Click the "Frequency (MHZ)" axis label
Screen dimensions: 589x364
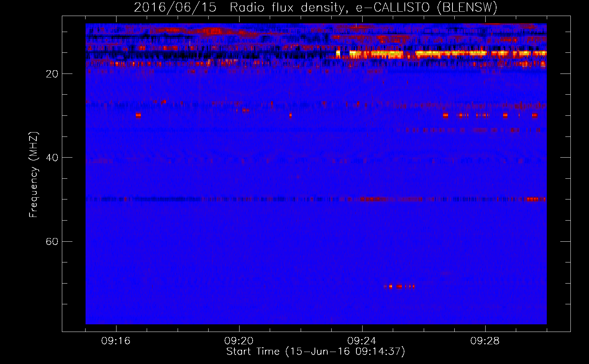point(33,175)
